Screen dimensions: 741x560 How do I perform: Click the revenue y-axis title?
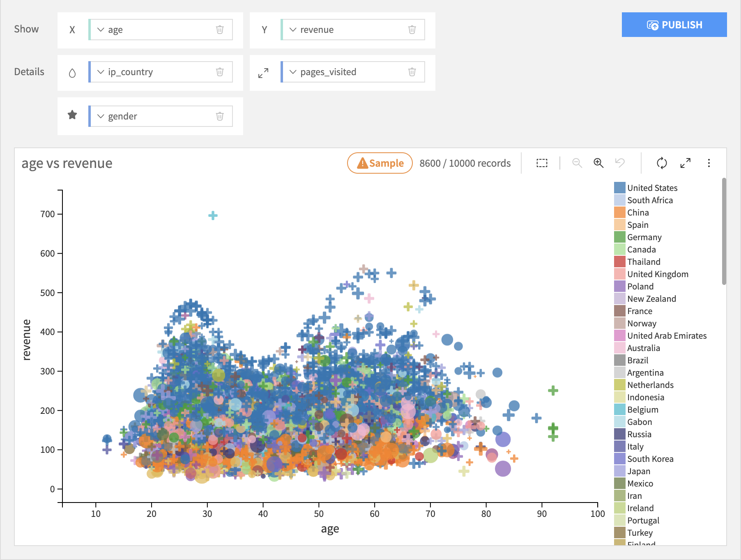(x=26, y=340)
